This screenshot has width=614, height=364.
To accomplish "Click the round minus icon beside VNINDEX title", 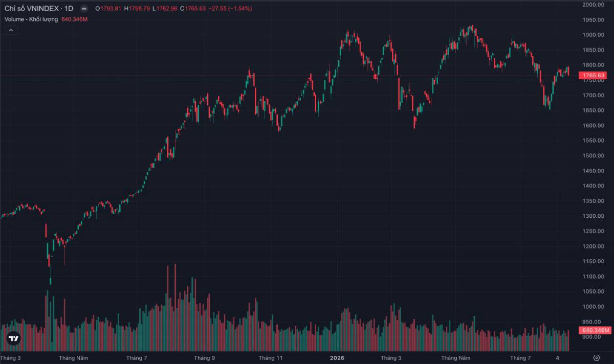I will (84, 9).
